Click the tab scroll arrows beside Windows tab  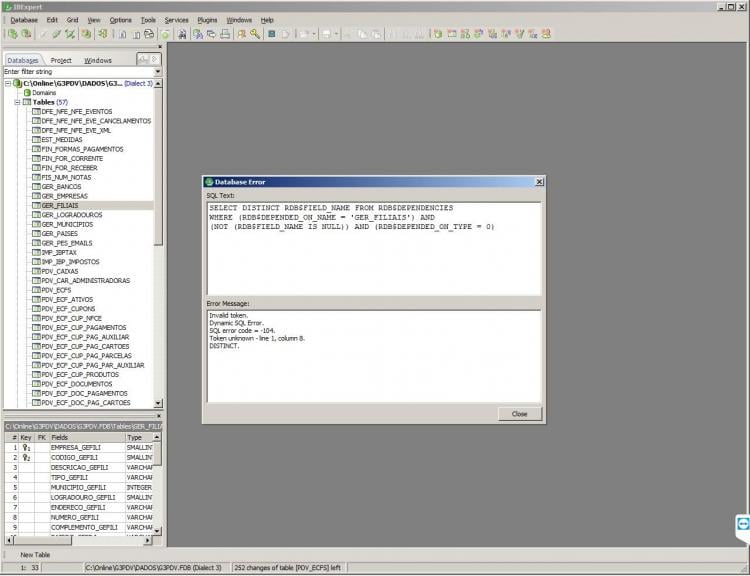[148, 59]
